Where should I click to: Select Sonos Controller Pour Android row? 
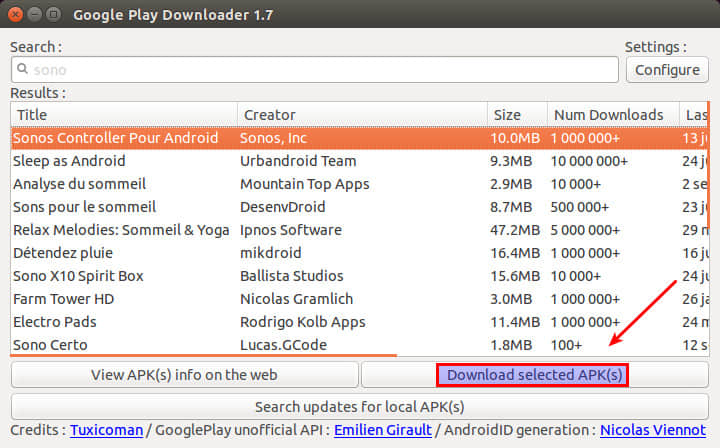pos(360,138)
